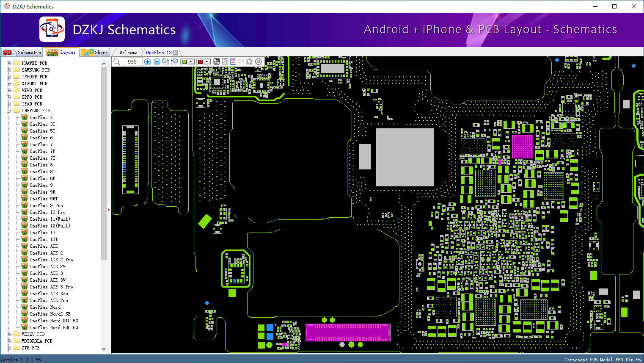The height and width of the screenshot is (363, 644).
Task: Toggle the CR toolbar option
Action: tap(241, 61)
